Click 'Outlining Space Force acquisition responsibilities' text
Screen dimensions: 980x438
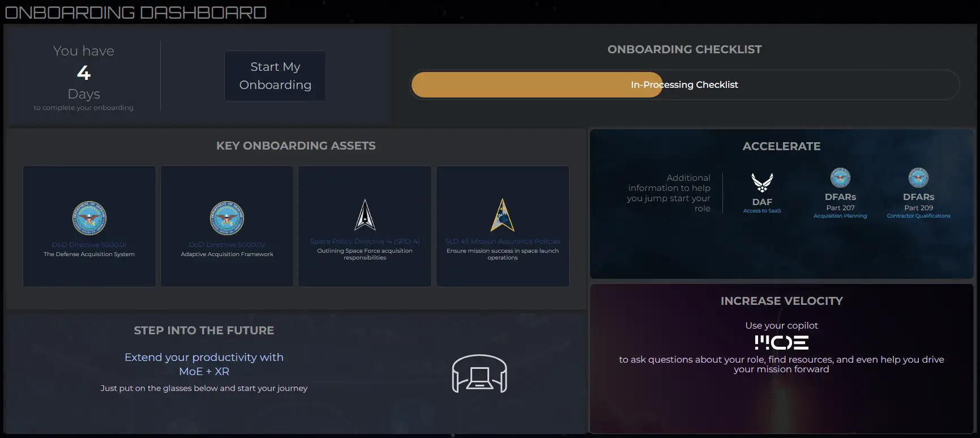click(x=365, y=254)
